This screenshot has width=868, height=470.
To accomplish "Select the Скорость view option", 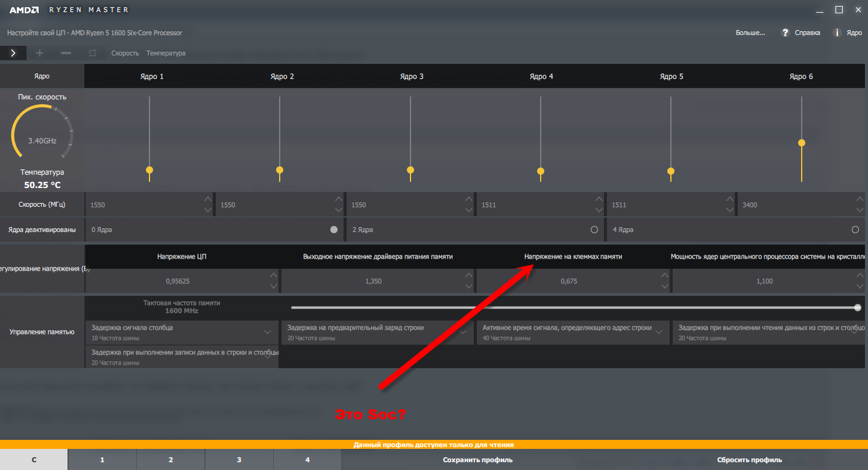I will [x=125, y=53].
